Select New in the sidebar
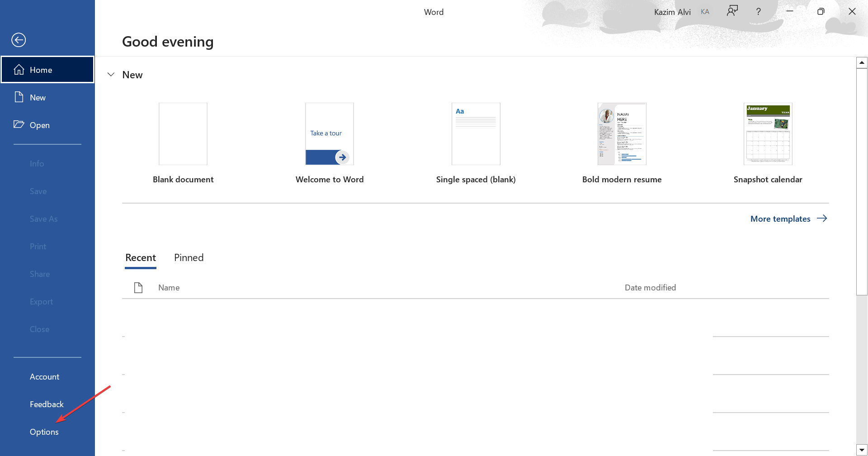 pos(47,97)
